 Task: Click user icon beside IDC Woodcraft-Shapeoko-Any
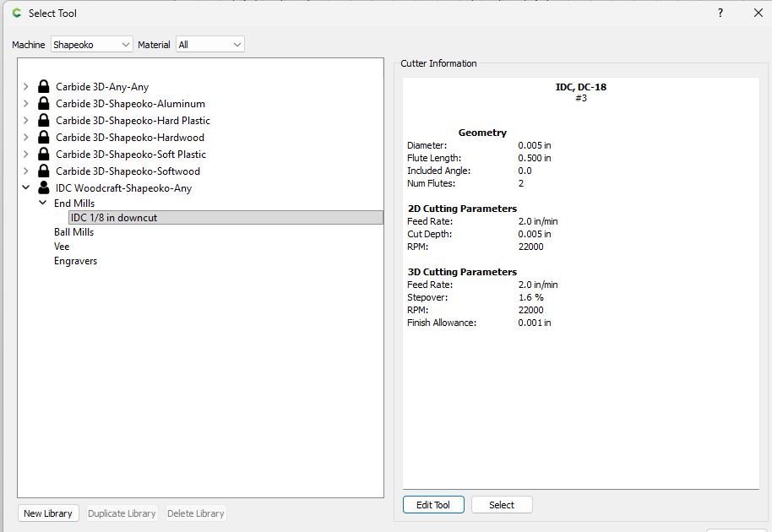(44, 187)
